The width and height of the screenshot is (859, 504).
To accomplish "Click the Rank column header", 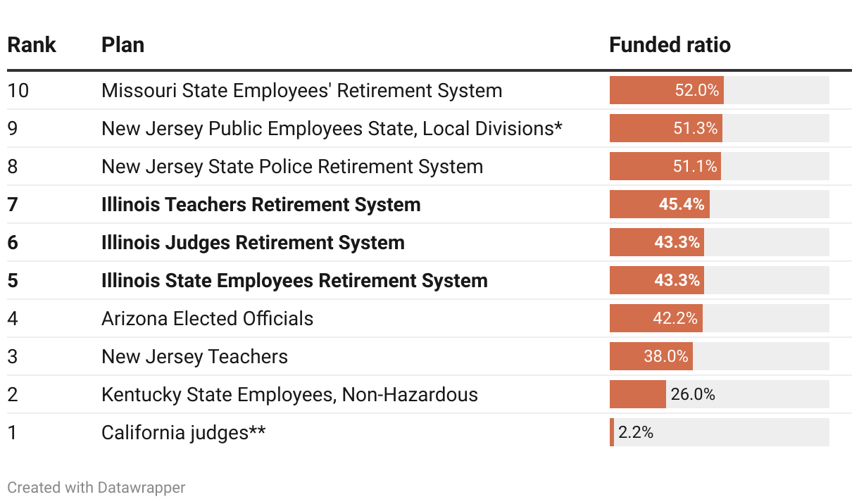I will point(32,45).
